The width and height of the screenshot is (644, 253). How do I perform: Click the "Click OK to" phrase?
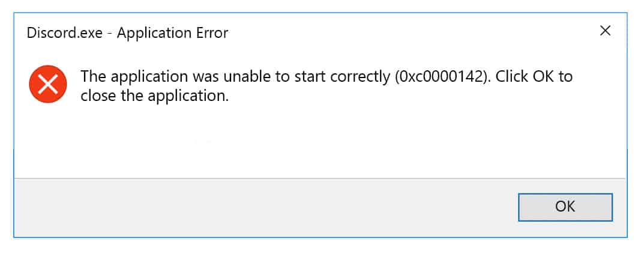coord(534,77)
